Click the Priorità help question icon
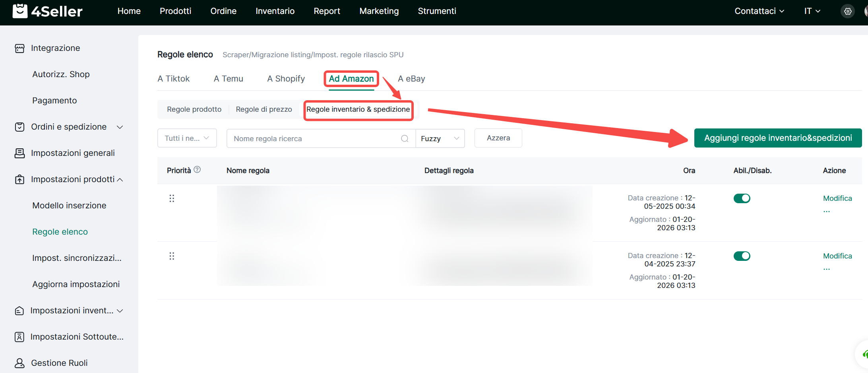868x373 pixels. [197, 170]
